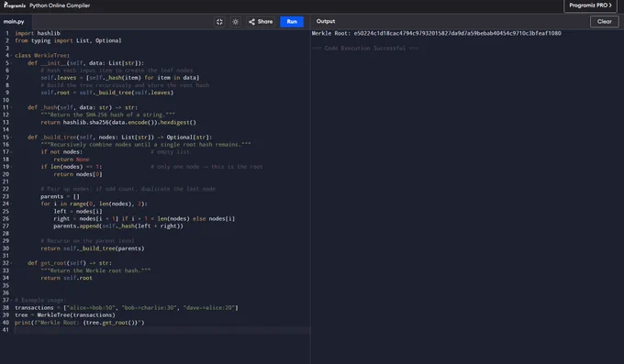The height and width of the screenshot is (364, 624).
Task: Clear the output panel
Action: [604, 21]
